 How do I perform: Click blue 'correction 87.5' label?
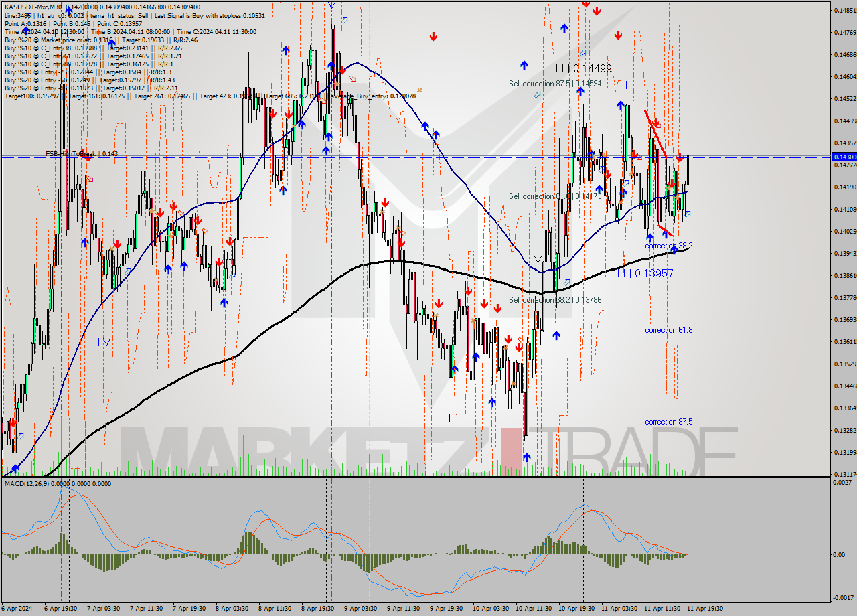(x=668, y=422)
